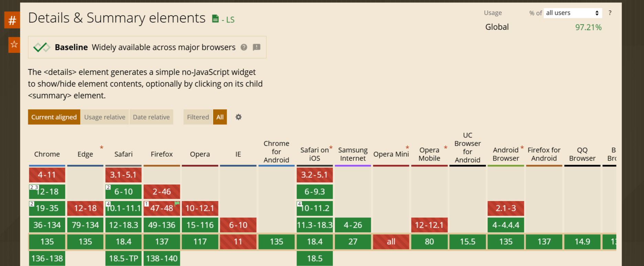Viewport: 644px width, 266px height.
Task: Click red IE 11 unsupported cell
Action: 238,242
